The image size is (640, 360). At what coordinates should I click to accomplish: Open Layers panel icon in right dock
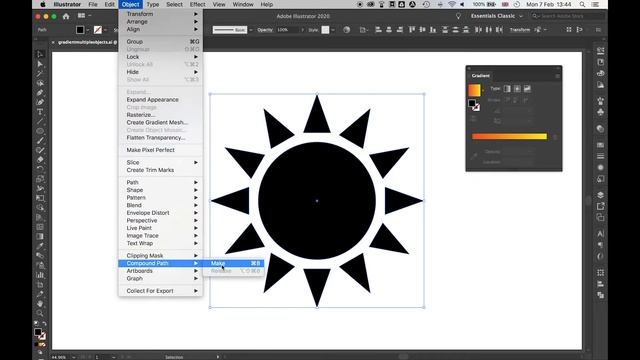coord(600,195)
